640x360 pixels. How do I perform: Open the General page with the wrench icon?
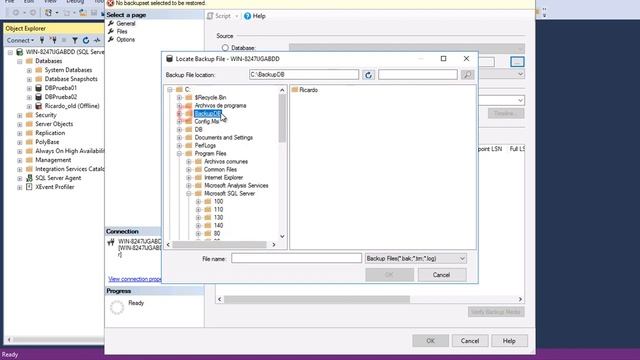pos(111,23)
